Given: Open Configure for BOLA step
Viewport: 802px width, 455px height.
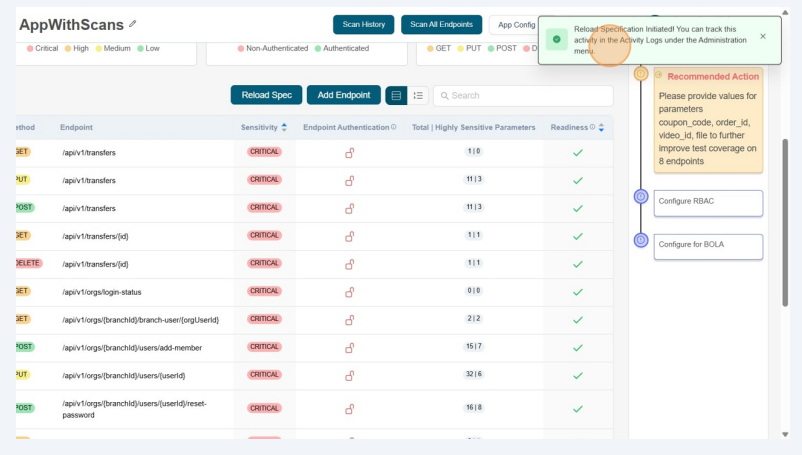Looking at the screenshot, I should point(708,246).
